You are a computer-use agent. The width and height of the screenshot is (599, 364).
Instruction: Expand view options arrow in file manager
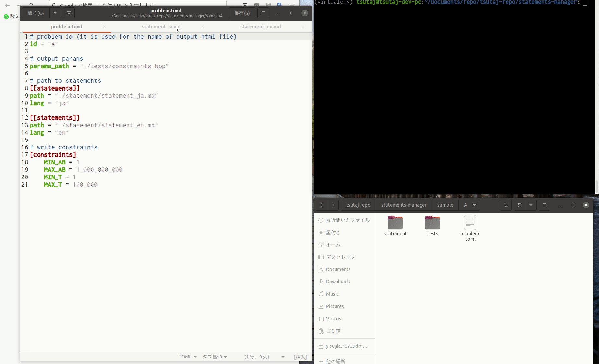(531, 205)
